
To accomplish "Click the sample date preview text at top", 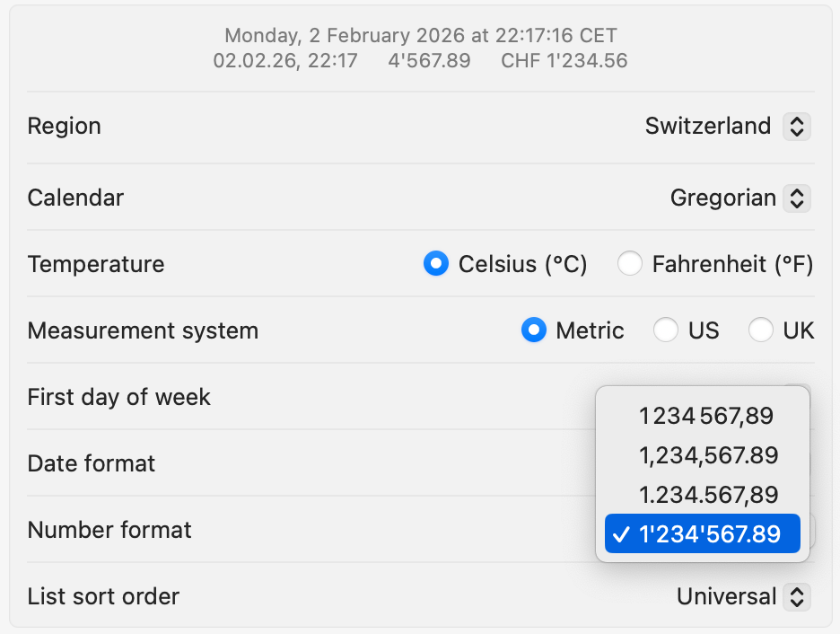I will click(420, 37).
